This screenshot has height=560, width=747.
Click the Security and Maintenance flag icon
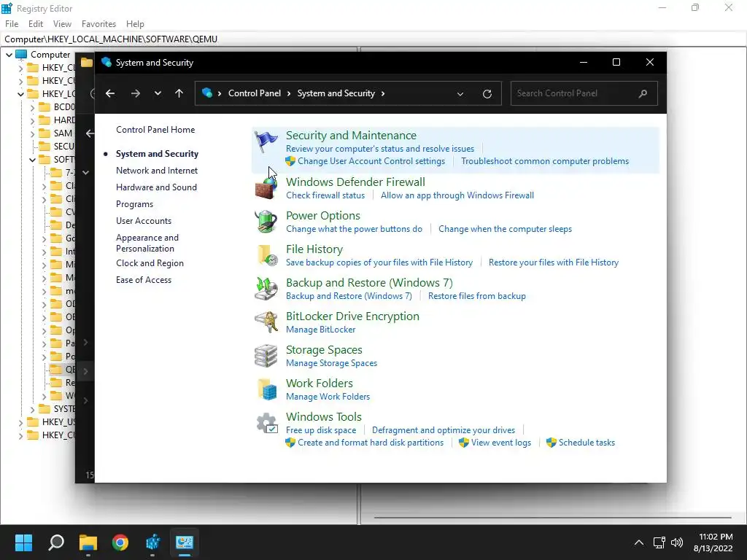coord(266,141)
